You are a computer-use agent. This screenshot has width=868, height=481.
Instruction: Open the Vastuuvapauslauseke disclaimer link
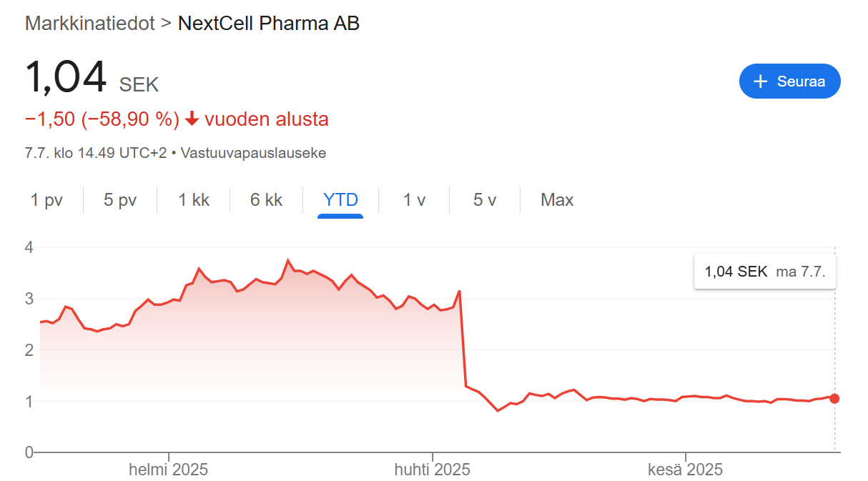(x=254, y=153)
